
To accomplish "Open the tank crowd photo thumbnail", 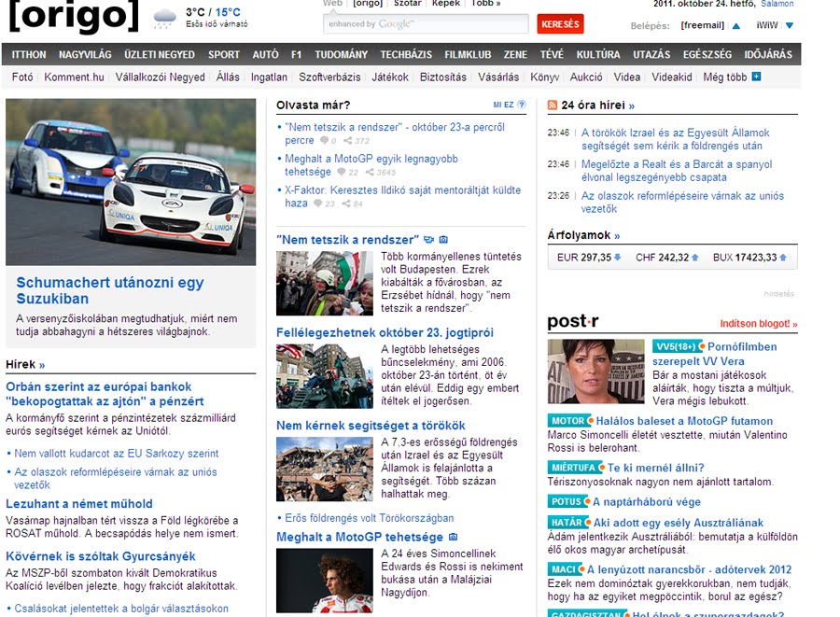I will (x=325, y=376).
